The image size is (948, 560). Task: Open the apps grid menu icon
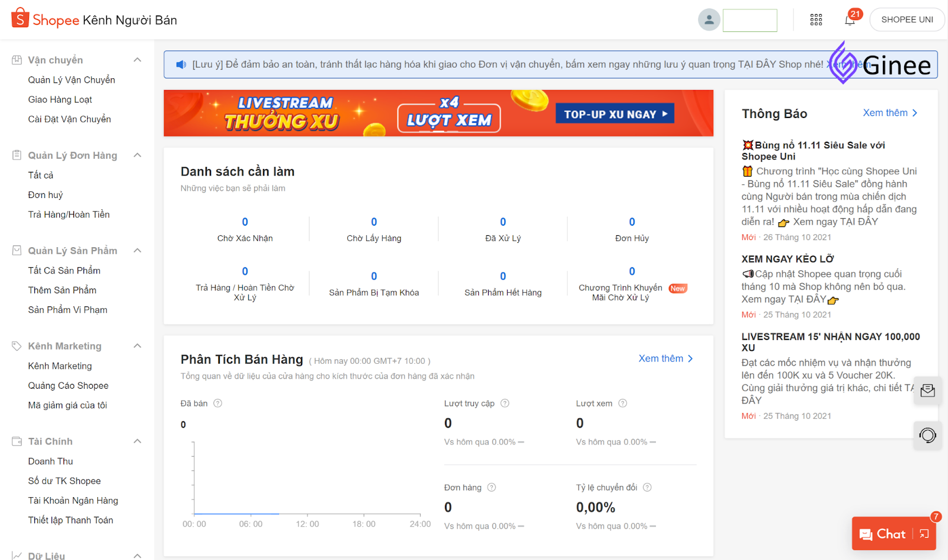pos(816,20)
